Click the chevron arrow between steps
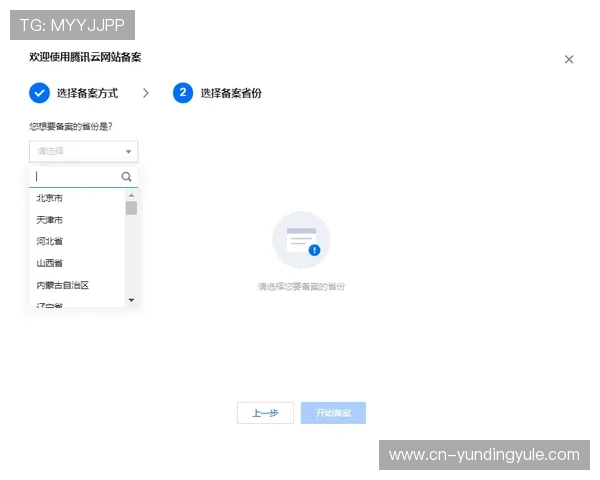The width and height of the screenshot is (600, 480). [145, 93]
